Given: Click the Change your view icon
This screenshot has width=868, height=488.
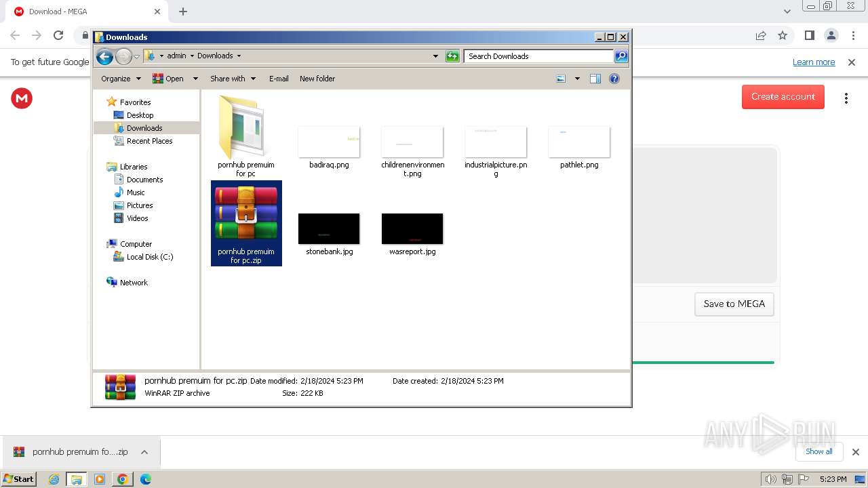Looking at the screenshot, I should pos(561,79).
